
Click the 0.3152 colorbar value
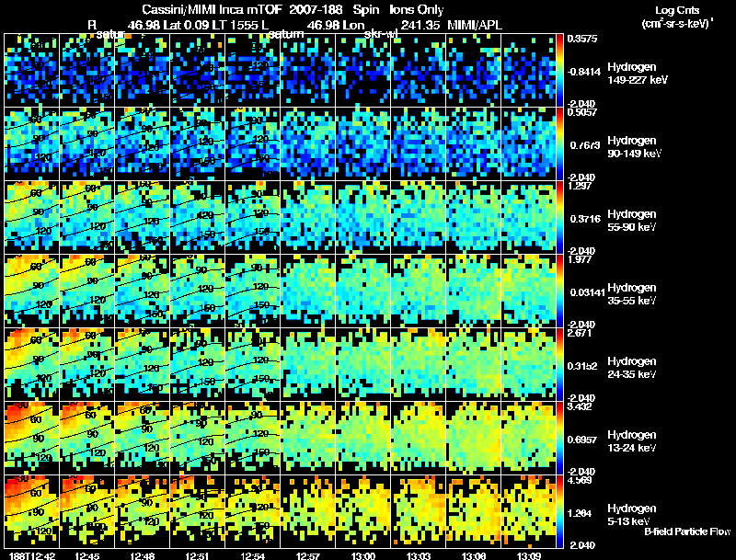tap(584, 366)
